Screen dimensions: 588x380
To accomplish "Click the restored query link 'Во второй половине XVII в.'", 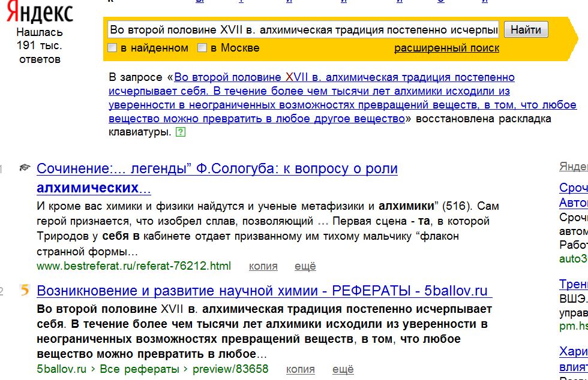I will tap(343, 98).
